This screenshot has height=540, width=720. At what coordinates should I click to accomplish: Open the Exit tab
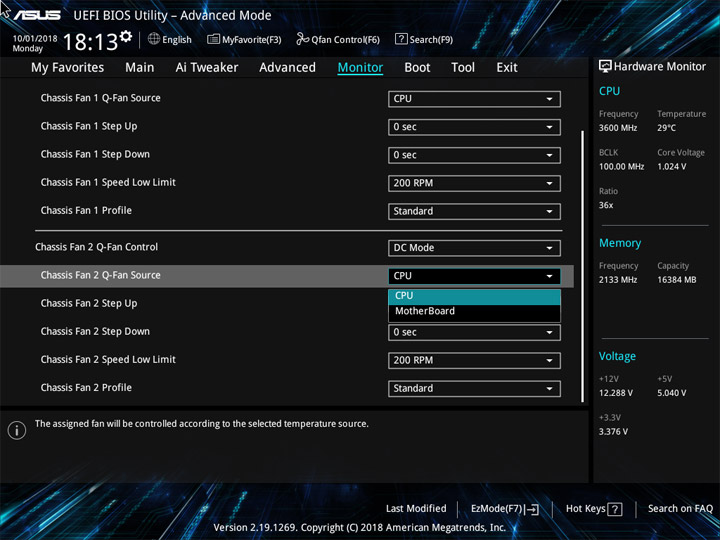pyautogui.click(x=507, y=68)
